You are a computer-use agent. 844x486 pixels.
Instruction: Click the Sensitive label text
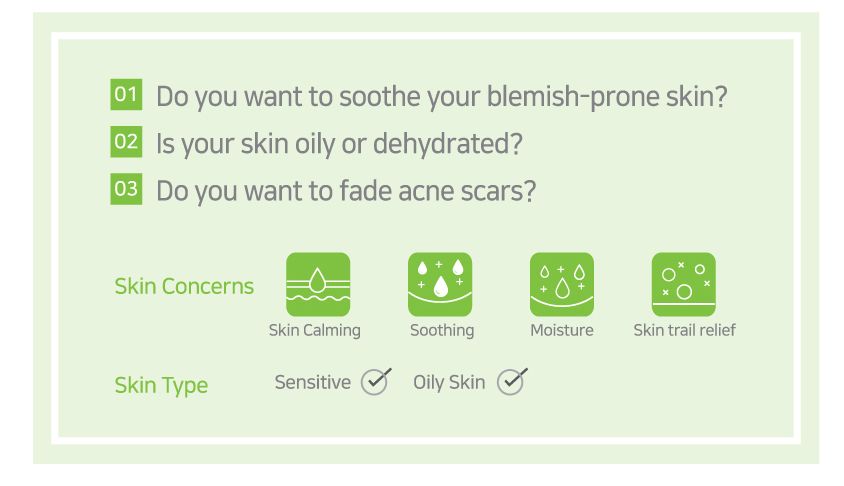[313, 382]
